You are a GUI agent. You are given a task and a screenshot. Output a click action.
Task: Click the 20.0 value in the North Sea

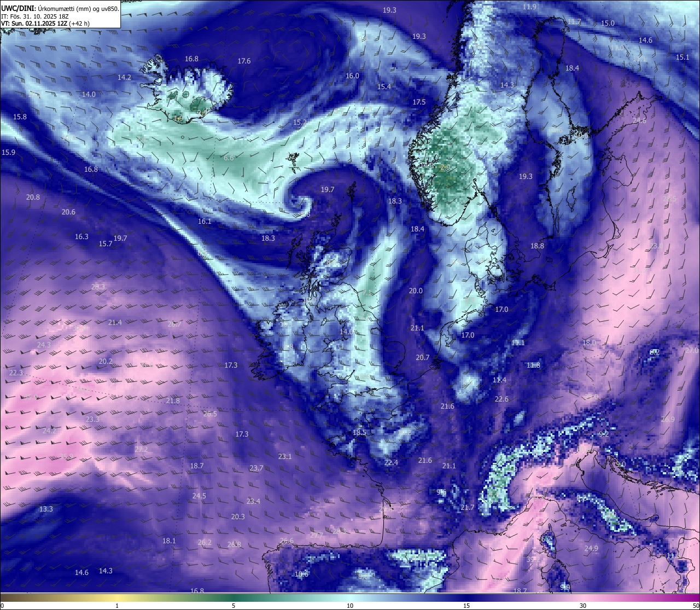(416, 291)
